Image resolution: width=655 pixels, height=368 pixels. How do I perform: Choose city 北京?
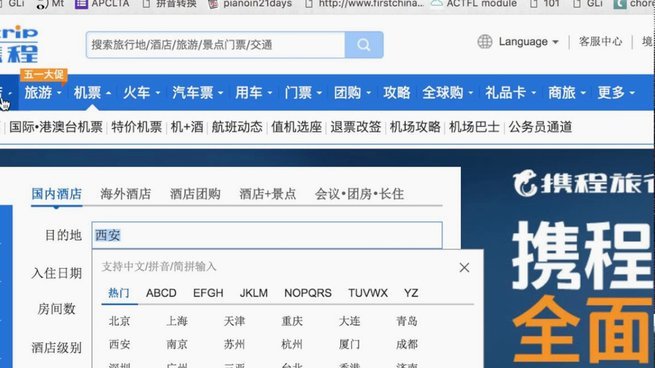[119, 321]
